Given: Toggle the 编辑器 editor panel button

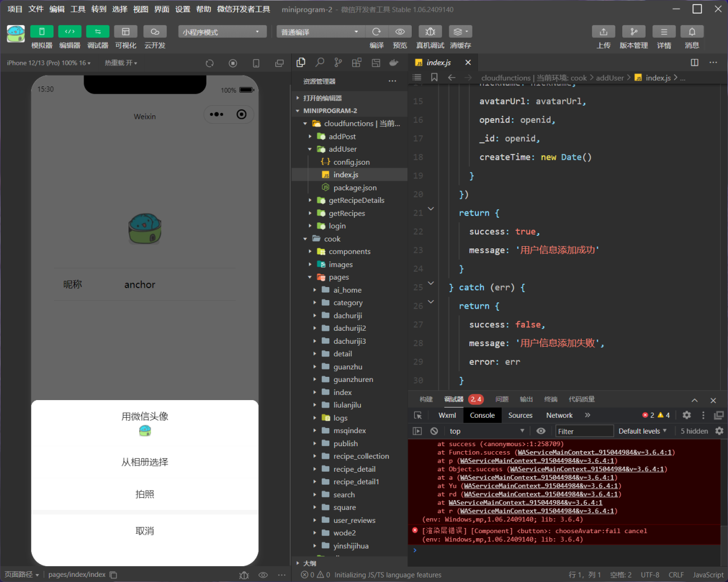Looking at the screenshot, I should tap(69, 32).
